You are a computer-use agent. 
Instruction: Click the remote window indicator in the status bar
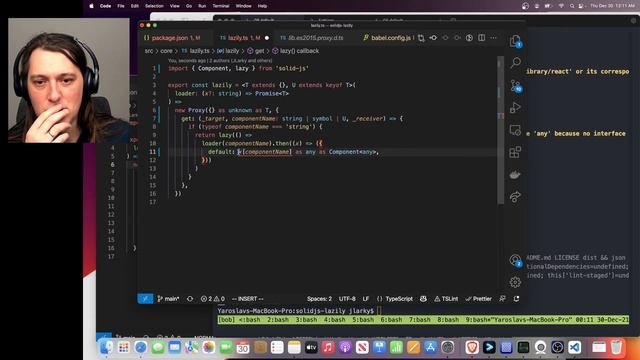click(145, 299)
